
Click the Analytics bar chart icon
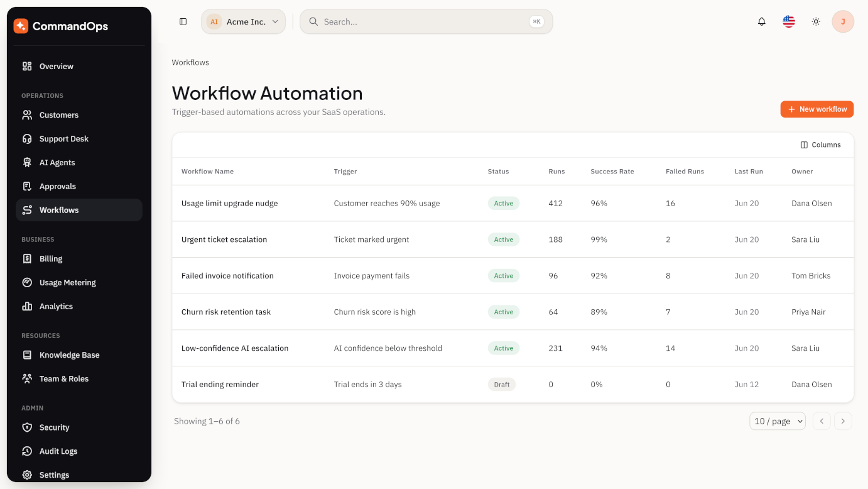pos(27,307)
